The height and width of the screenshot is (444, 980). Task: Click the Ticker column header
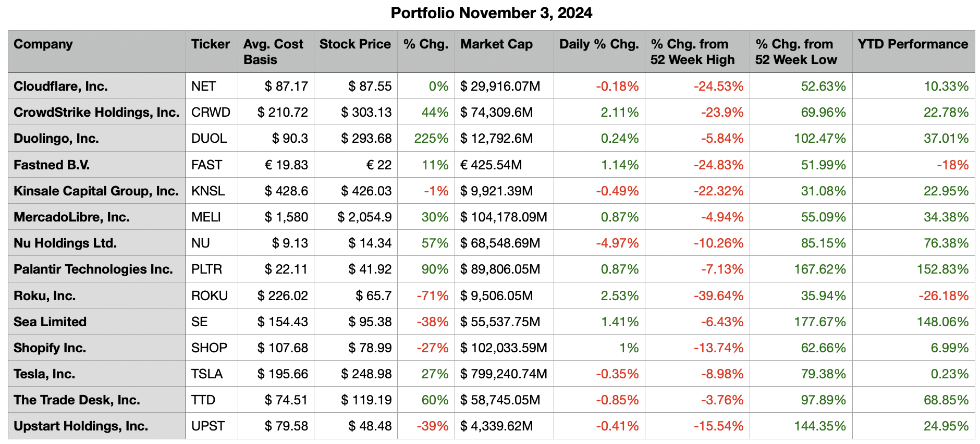pyautogui.click(x=210, y=44)
